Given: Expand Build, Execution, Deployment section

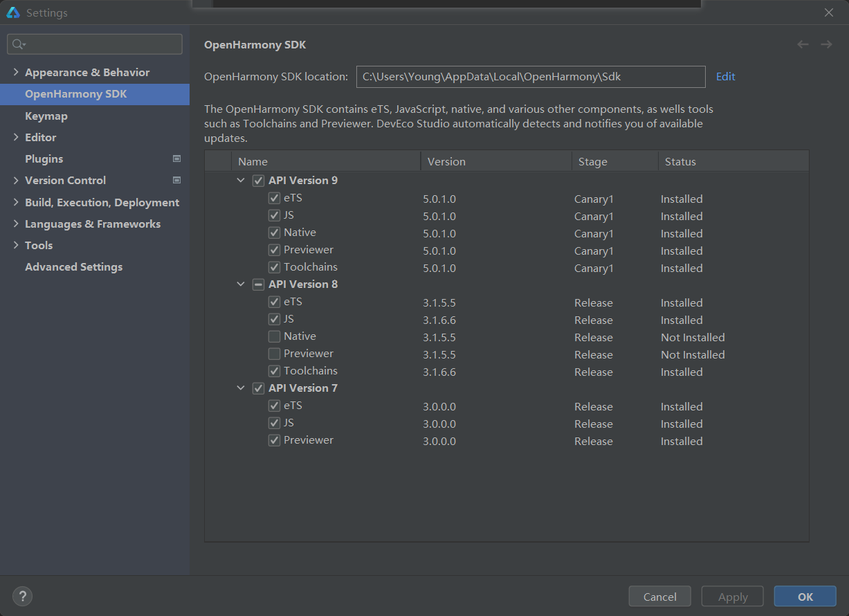Looking at the screenshot, I should (x=16, y=202).
